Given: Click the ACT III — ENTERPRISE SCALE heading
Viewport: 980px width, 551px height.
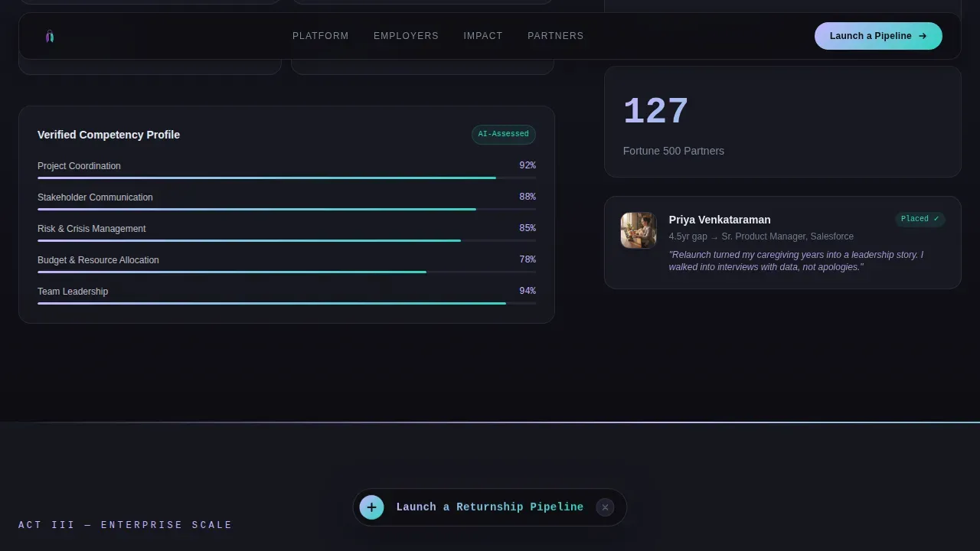Looking at the screenshot, I should pos(125,525).
